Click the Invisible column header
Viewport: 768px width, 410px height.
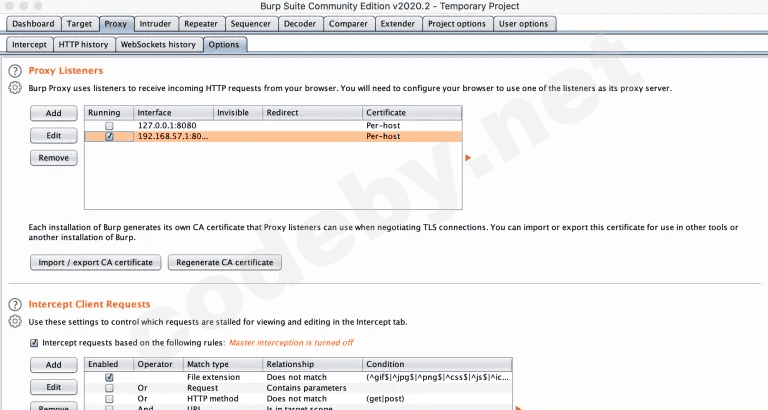(238, 113)
